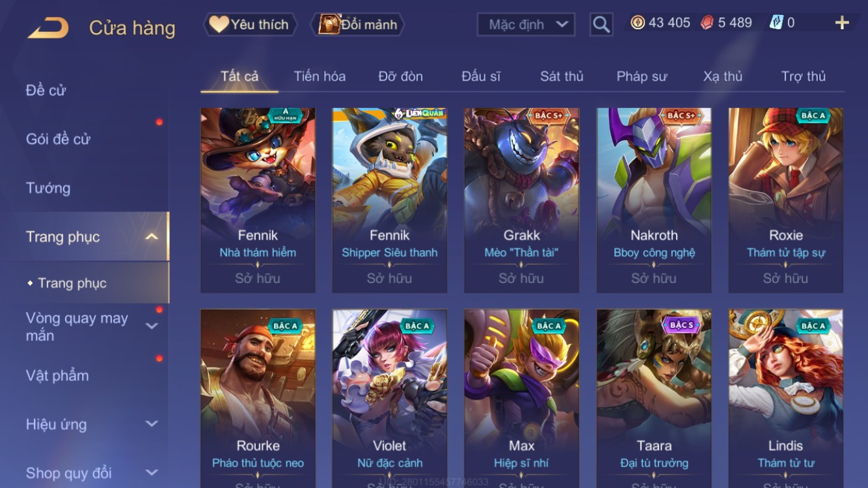Tap the chest icon in Đổi mảnh
This screenshot has width=868, height=488.
[329, 25]
